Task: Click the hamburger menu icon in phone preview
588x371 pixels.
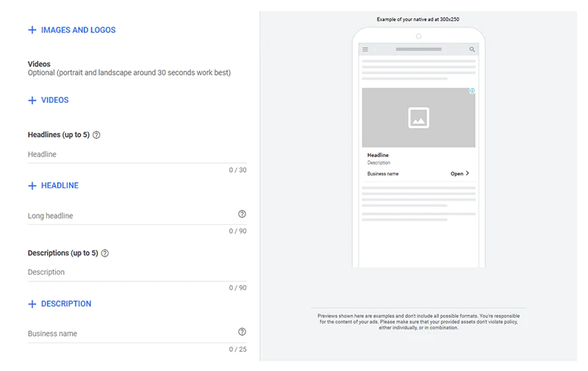Action: (365, 49)
